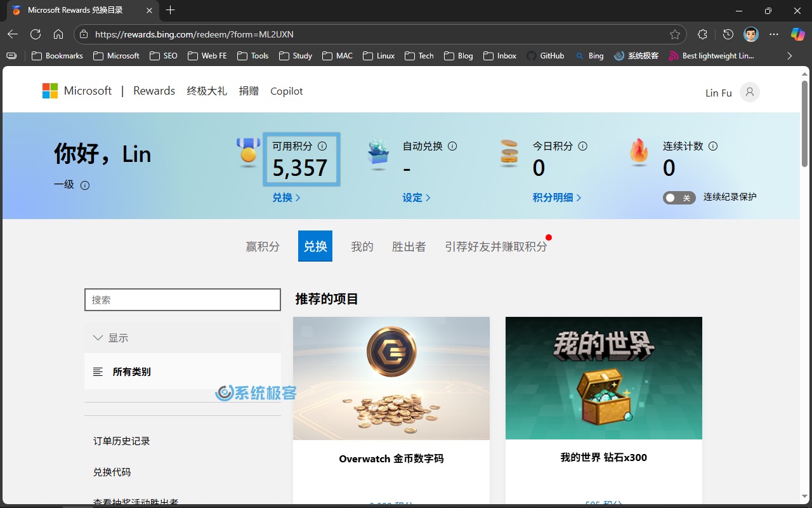This screenshot has height=508, width=812.
Task: Switch to the 赢积分 tab
Action: [x=263, y=246]
